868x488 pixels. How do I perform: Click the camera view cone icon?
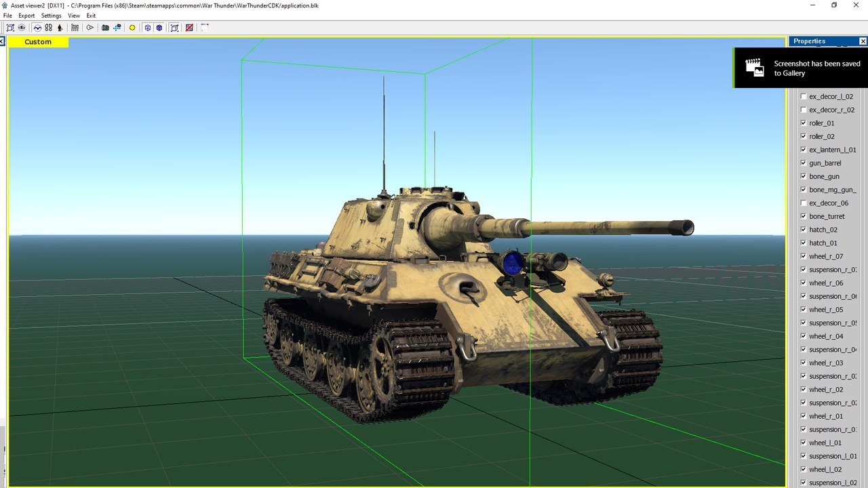tap(90, 28)
